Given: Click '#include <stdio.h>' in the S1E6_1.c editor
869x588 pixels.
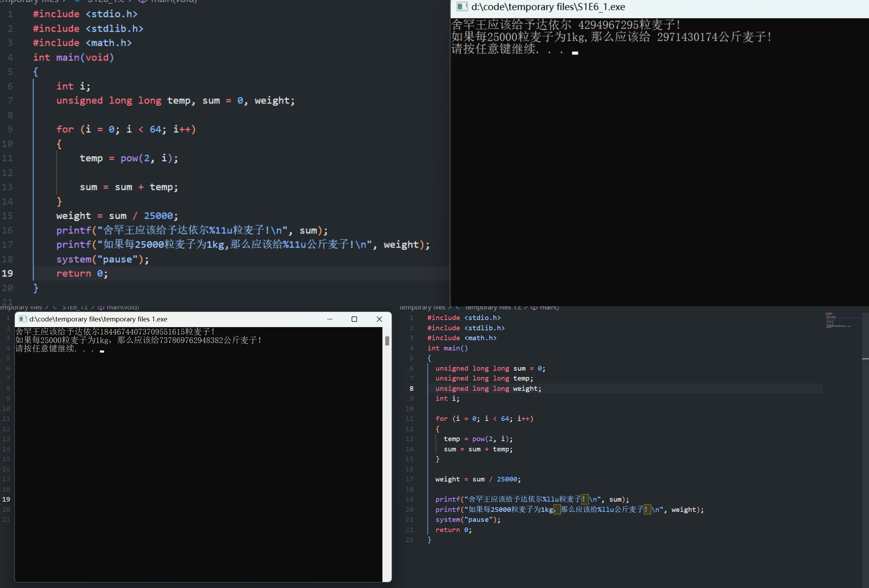Looking at the screenshot, I should point(85,14).
